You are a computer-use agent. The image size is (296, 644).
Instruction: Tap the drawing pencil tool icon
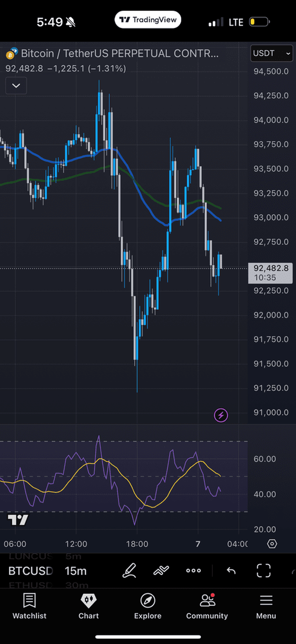pyautogui.click(x=129, y=570)
